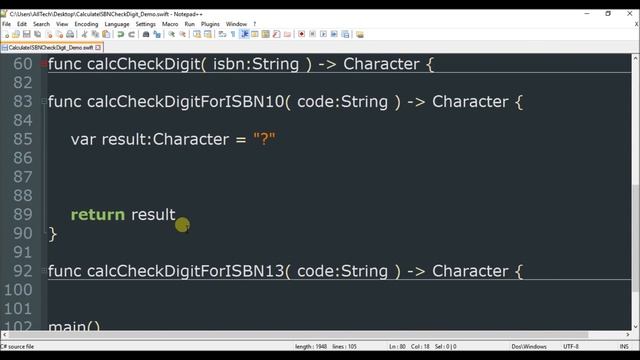Open User Defined Language dialog icon
The height and width of the screenshot is (360, 640).
pyautogui.click(x=255, y=35)
